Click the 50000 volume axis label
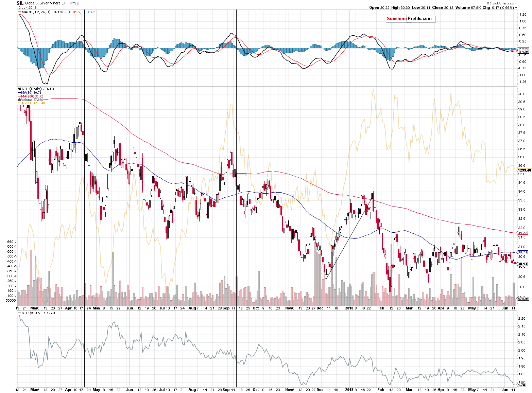This screenshot has height=393, width=532. click(x=11, y=300)
